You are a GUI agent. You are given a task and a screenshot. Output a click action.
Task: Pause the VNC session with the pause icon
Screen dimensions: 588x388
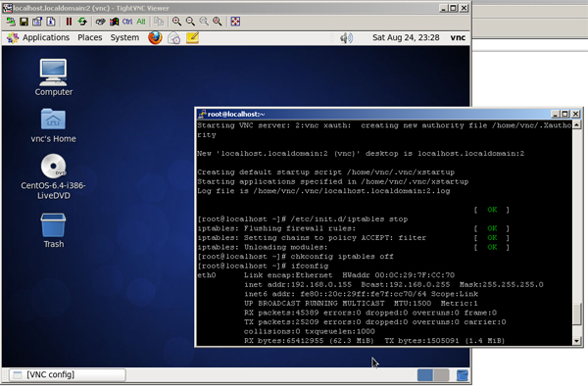(69, 22)
